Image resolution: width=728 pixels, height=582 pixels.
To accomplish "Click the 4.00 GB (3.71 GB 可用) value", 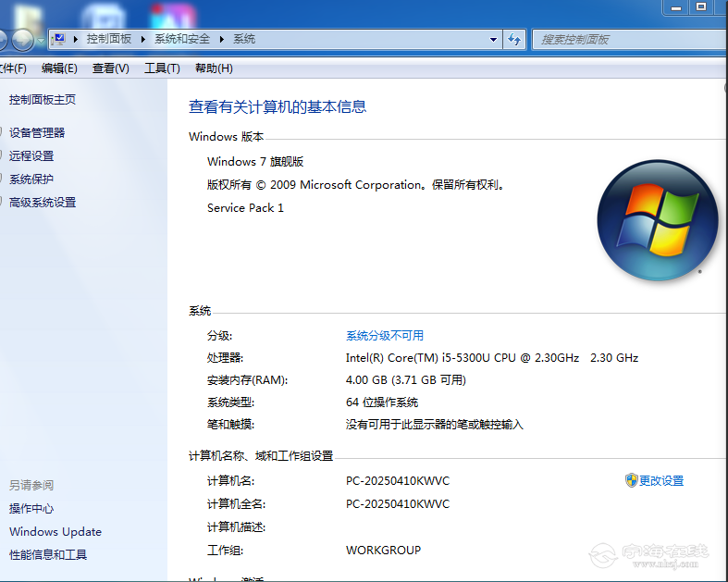I will coord(406,380).
